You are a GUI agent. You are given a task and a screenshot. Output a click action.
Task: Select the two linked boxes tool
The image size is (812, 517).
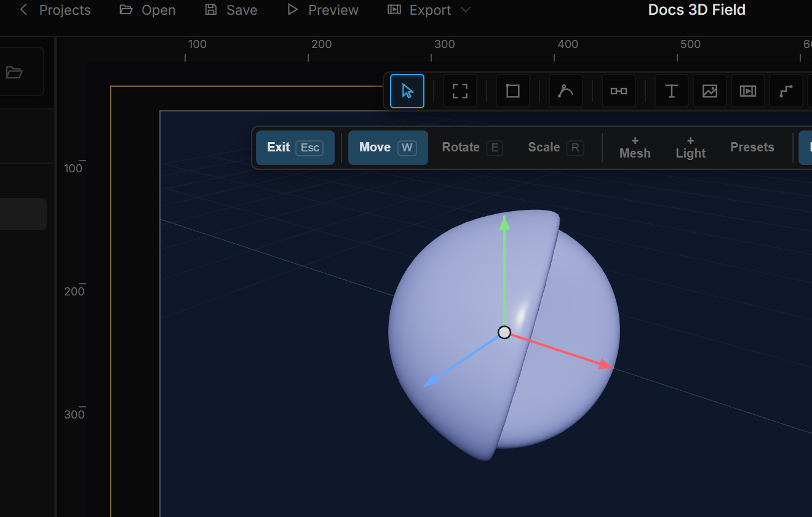pyautogui.click(x=619, y=91)
